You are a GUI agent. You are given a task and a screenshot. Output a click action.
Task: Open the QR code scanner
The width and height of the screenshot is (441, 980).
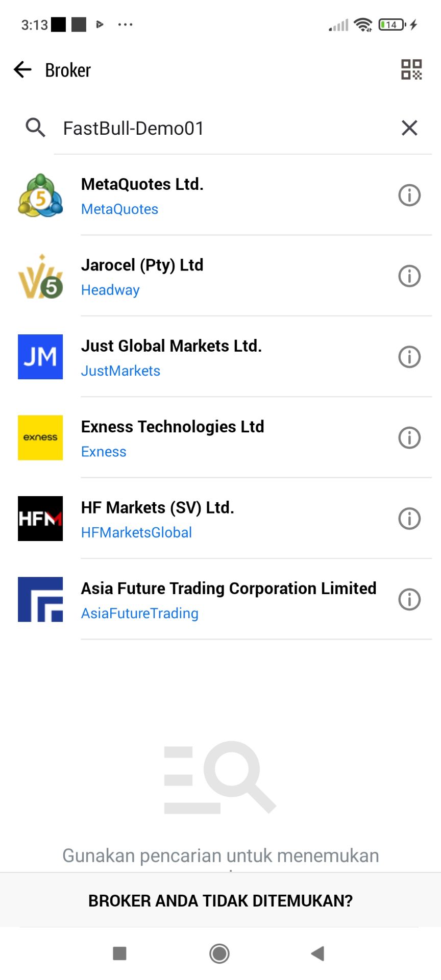click(x=411, y=69)
